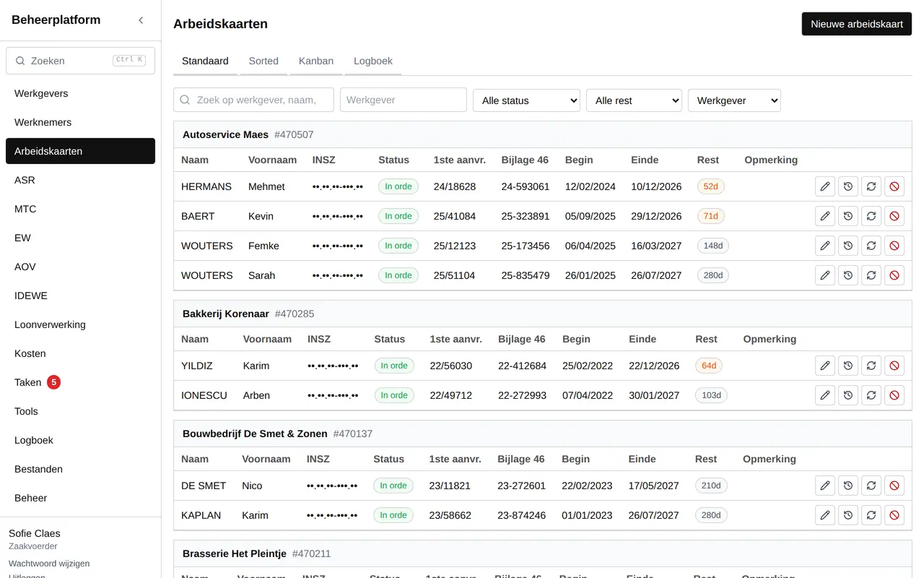Viewport: 924px width, 578px height.
Task: Renew the WOUTERS Femke work card
Action: [871, 246]
